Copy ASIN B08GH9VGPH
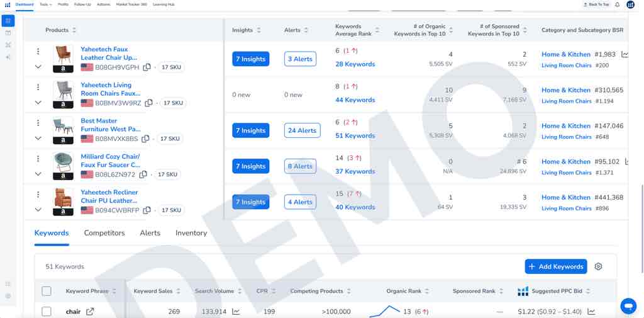Image resolution: width=644 pixels, height=318 pixels. click(x=147, y=67)
